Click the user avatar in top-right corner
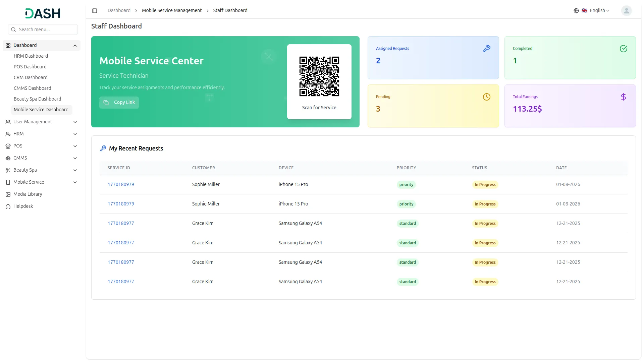Screen dimensions: 644x362 (x=627, y=10)
